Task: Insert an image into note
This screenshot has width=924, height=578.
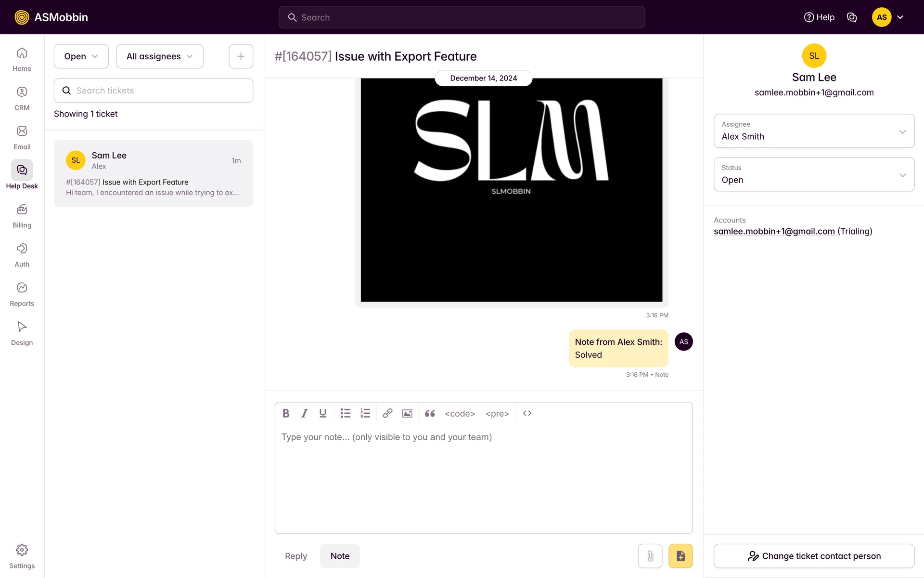Action: point(407,413)
